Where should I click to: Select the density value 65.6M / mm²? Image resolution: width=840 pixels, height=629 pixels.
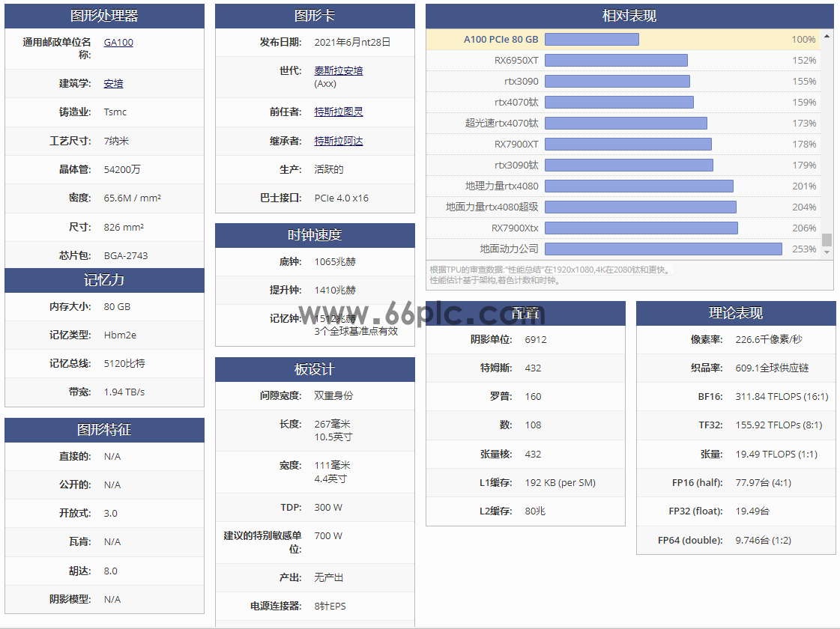tap(133, 198)
